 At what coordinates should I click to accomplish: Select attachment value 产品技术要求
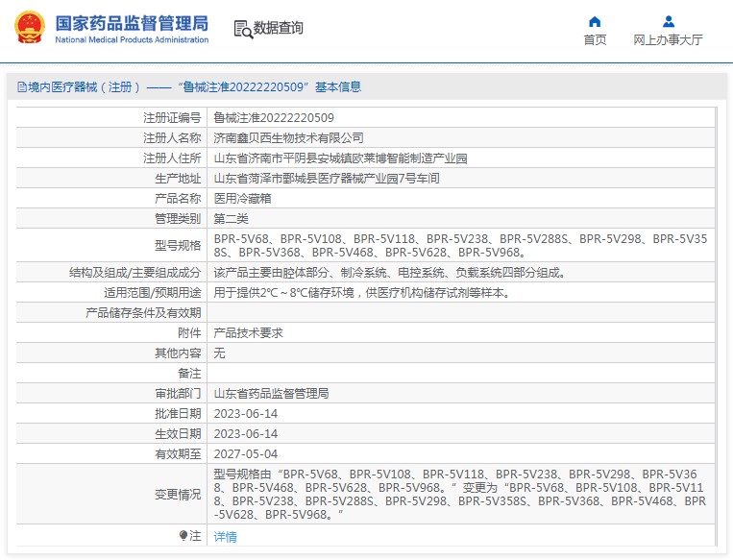(248, 332)
